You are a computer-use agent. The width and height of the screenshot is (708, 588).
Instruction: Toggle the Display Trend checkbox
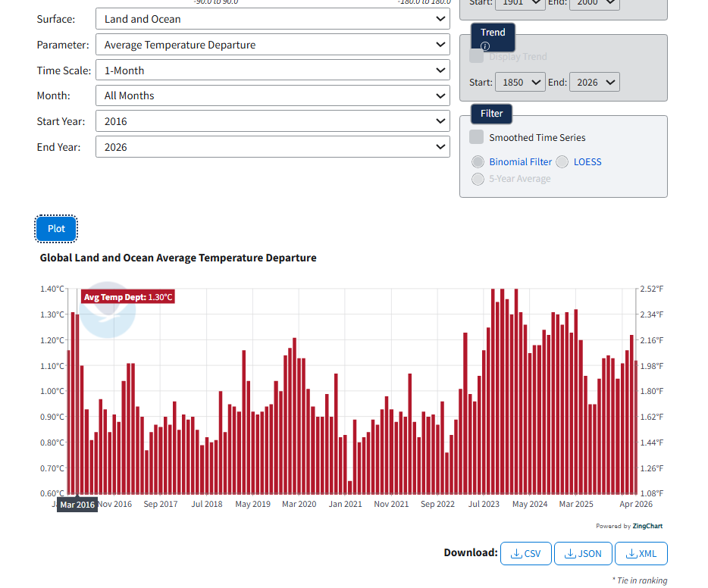476,56
